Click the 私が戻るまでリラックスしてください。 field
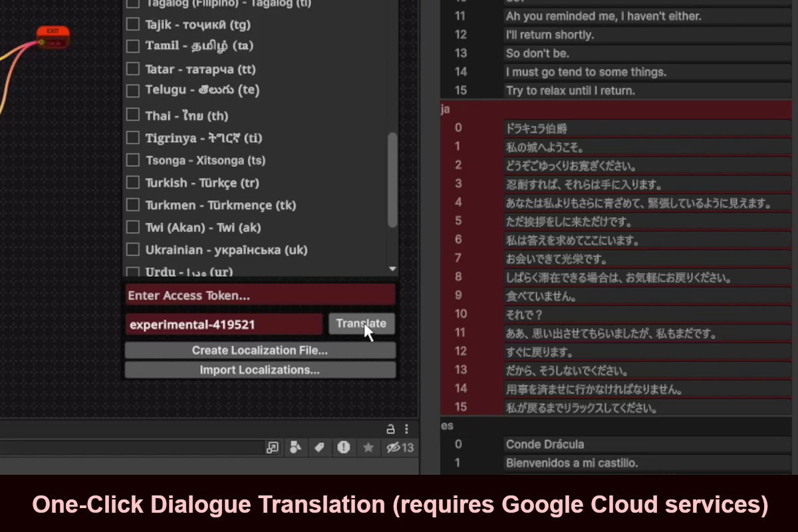 point(648,408)
